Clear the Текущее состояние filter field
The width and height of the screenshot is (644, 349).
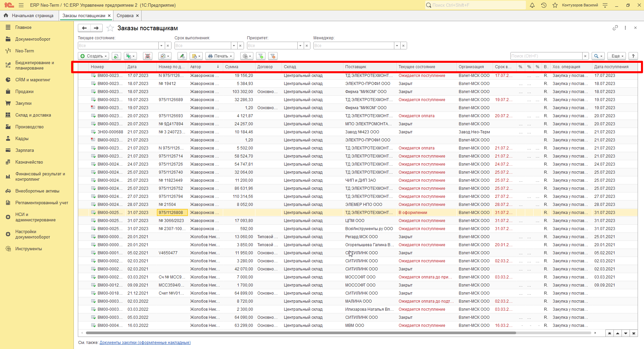pos(168,46)
